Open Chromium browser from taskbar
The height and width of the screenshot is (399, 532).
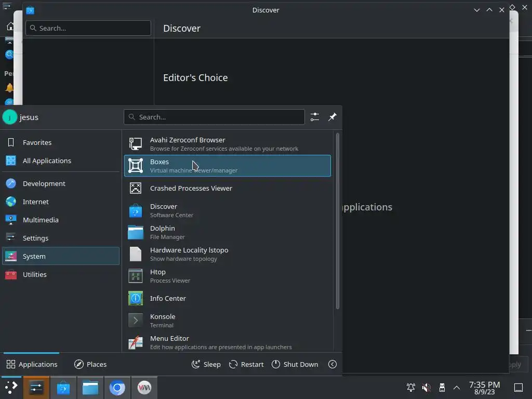(x=117, y=388)
